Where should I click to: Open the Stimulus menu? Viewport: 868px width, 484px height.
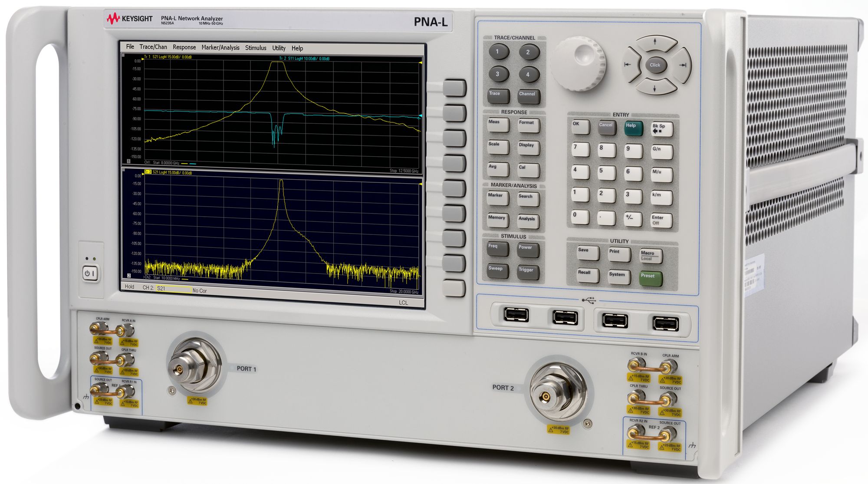click(x=255, y=48)
